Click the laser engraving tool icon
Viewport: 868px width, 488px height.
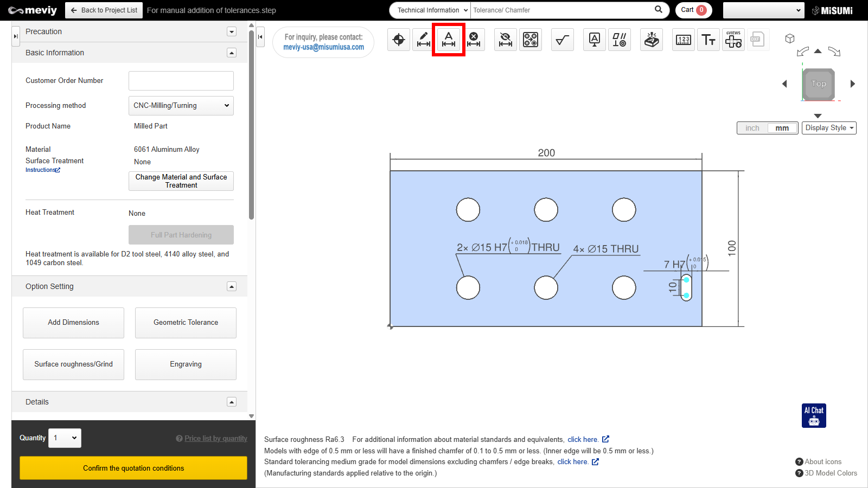652,40
